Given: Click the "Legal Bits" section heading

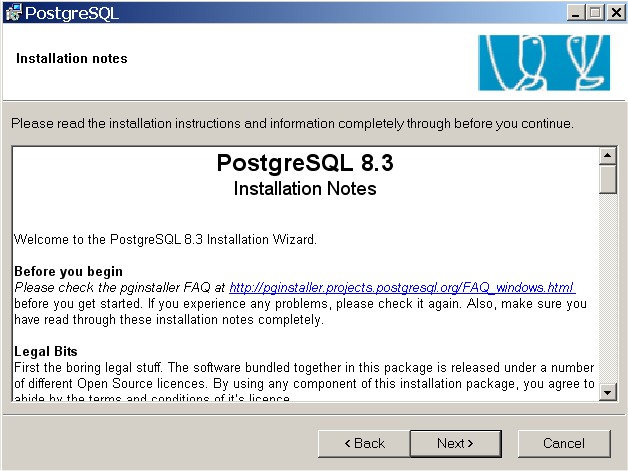Looking at the screenshot, I should (46, 351).
